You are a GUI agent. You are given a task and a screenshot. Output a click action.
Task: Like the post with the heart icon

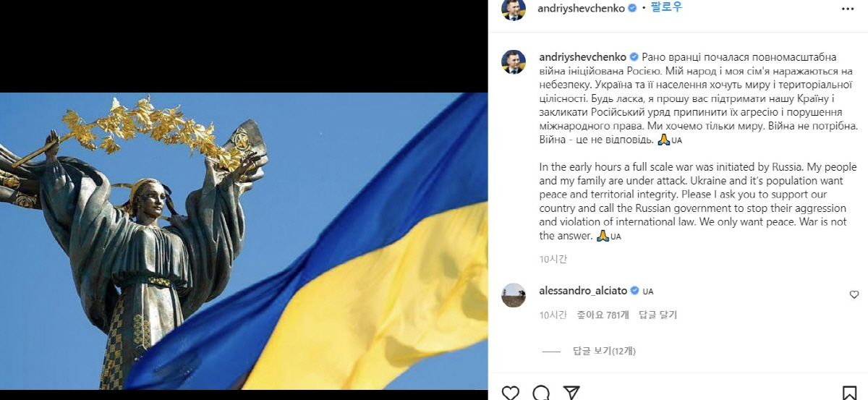(x=511, y=393)
